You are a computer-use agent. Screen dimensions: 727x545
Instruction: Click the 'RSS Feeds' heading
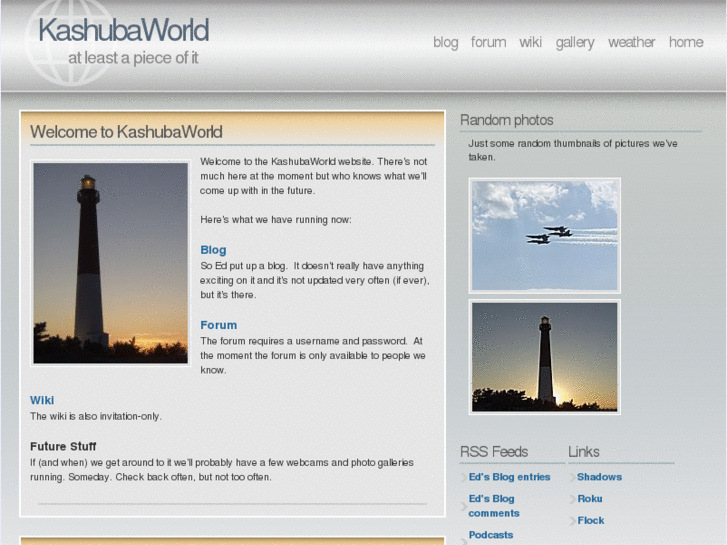click(494, 452)
